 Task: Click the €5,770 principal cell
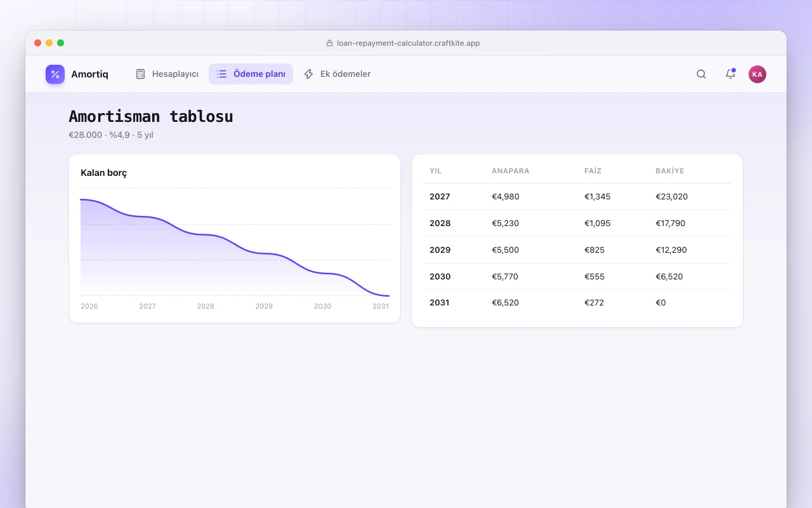coord(506,277)
